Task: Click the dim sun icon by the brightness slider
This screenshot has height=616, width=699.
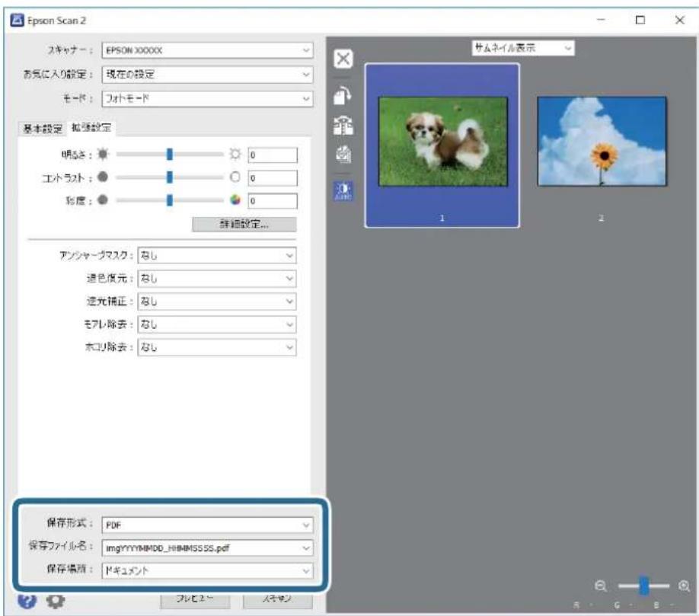Action: pyautogui.click(x=103, y=155)
